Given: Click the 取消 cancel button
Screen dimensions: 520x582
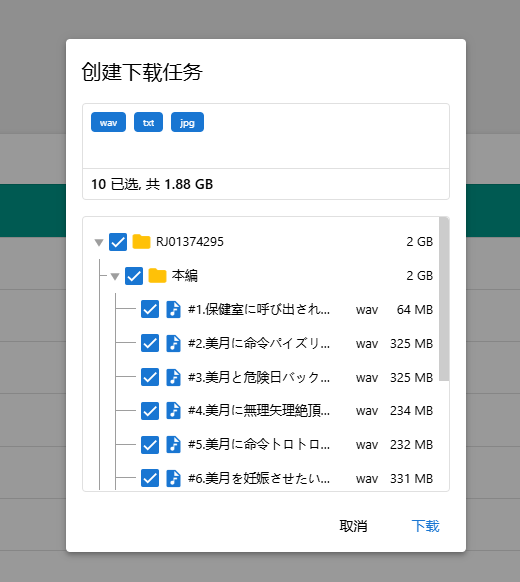Looking at the screenshot, I should point(353,526).
